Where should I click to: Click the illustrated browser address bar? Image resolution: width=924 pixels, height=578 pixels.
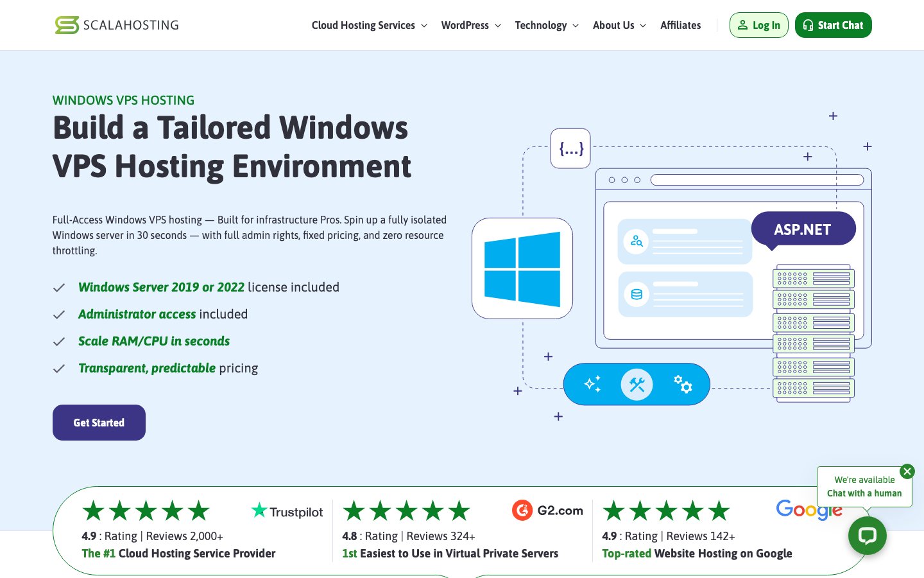pos(757,180)
